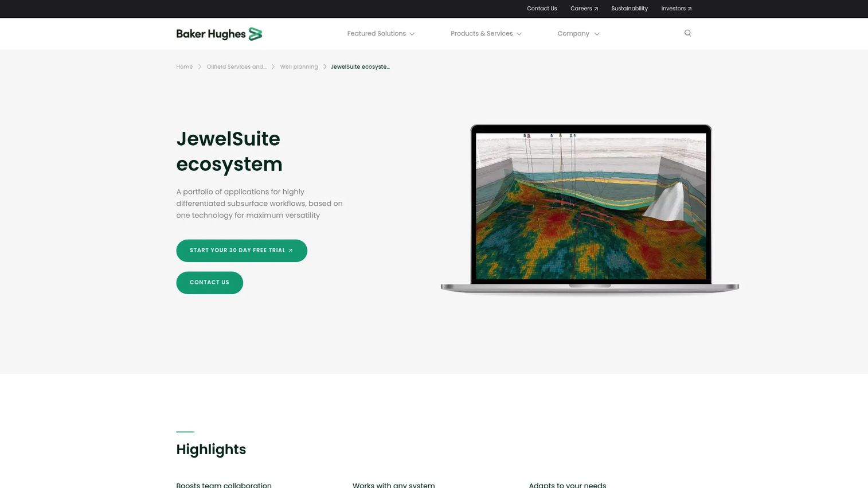Click the Baker Hughes logo
The image size is (868, 488).
(x=219, y=34)
